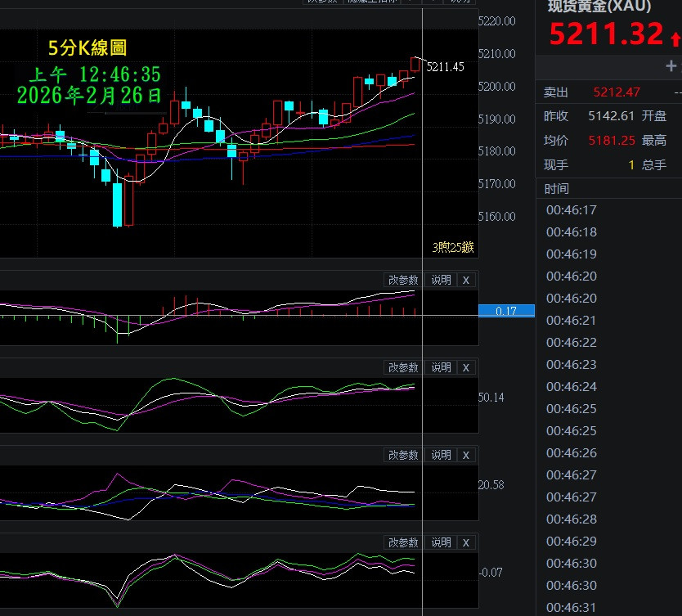Screen dimensions: 682x616
Task: Click 改参数 on the bottom -0.07 panel
Action: (x=403, y=542)
